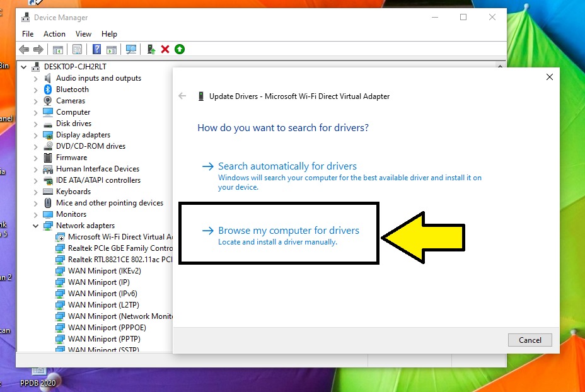
Task: Expand the Display adapters chevron
Action: coord(36,135)
